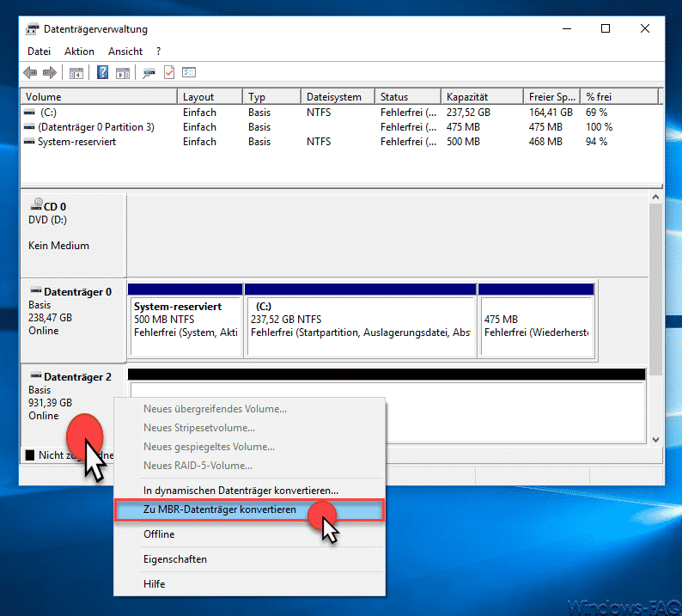Viewport: 682px width, 616px height.
Task: Click the disk pane scroll up arrow
Action: 655,197
